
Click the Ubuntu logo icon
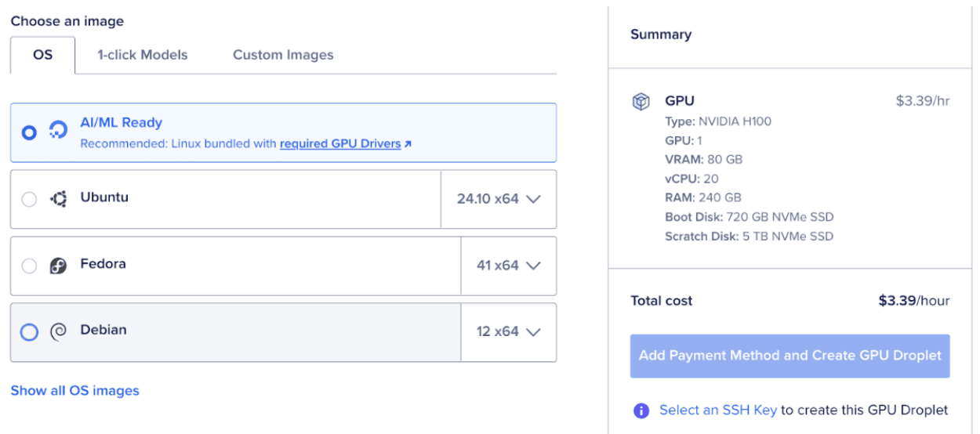[x=58, y=199]
